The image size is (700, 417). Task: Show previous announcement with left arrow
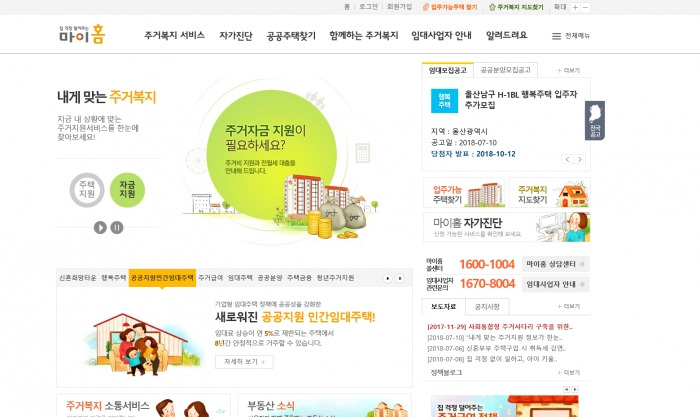tap(567, 159)
